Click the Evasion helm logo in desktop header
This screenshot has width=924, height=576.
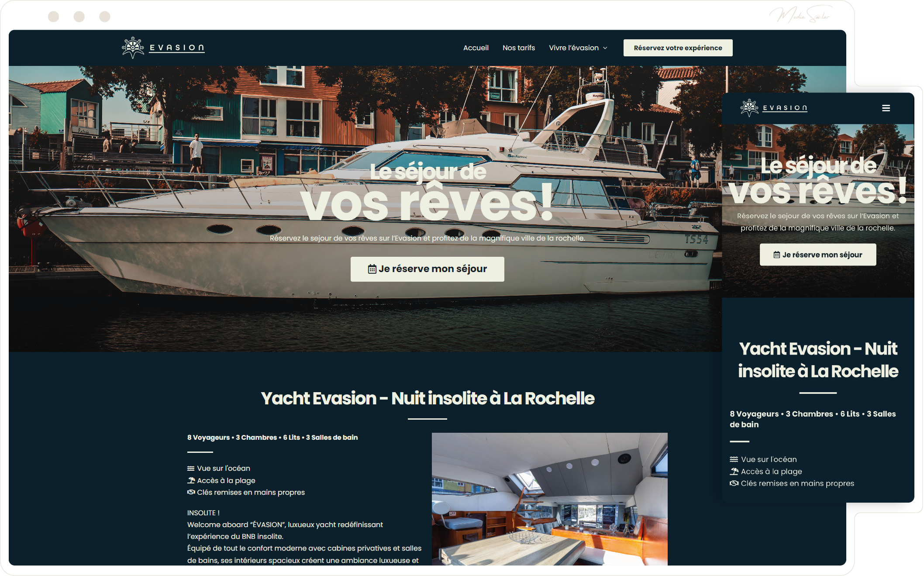click(133, 48)
